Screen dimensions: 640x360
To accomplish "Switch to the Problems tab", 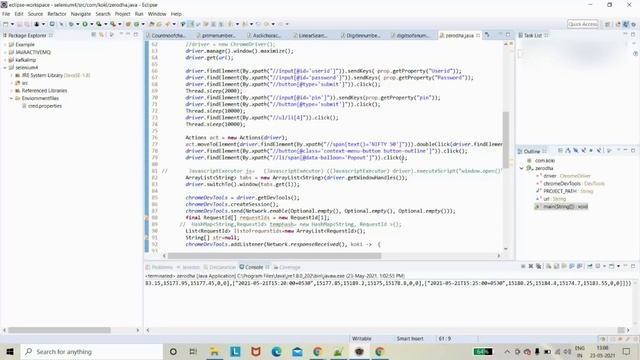I will point(160,267).
